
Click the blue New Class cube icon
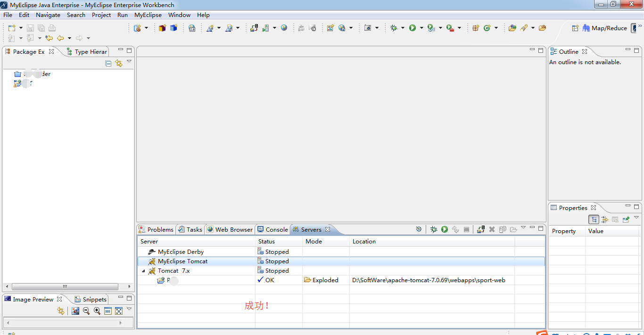[x=173, y=28]
